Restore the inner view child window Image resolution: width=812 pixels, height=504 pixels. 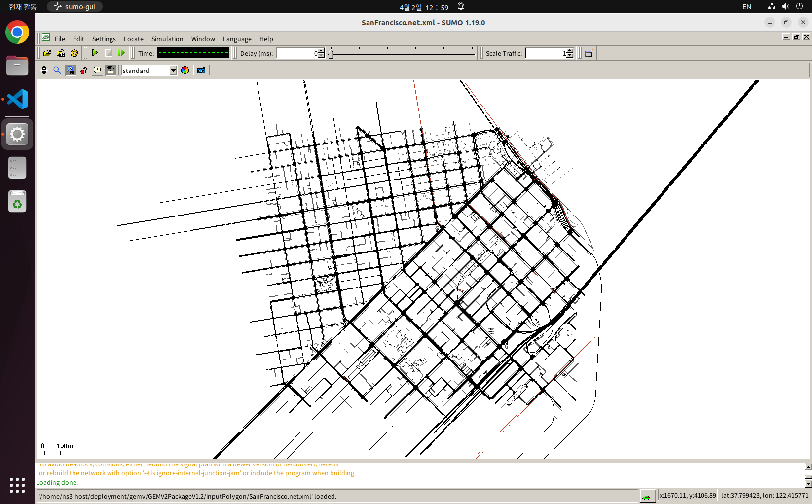(x=796, y=37)
